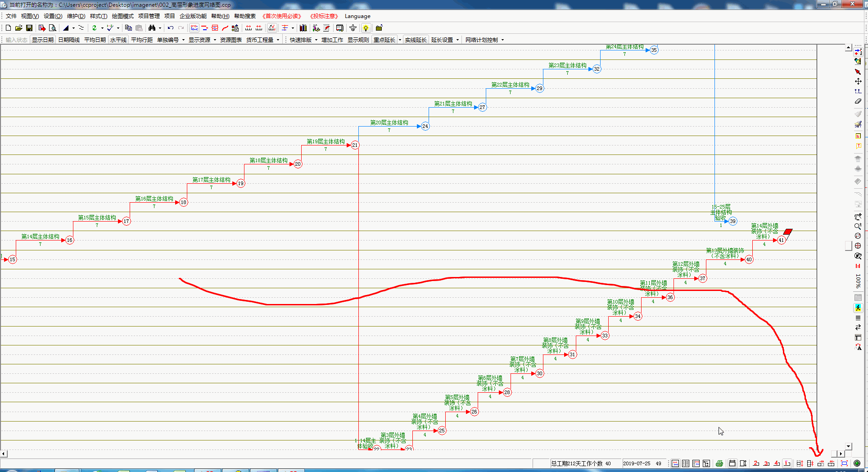Toggle the 日期网线 option
This screenshot has width=868, height=472.
[69, 40]
